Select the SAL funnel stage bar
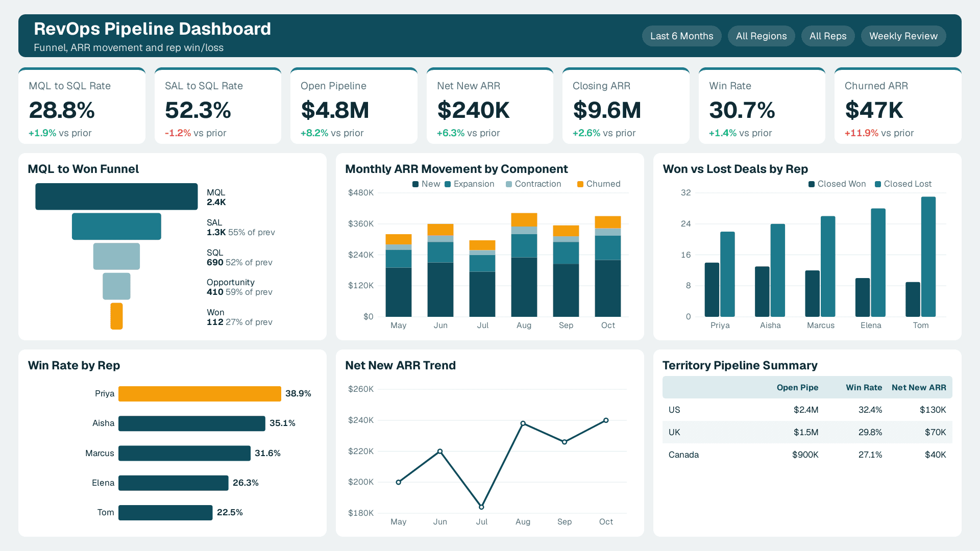Screen dimensions: 980x551 [116, 227]
